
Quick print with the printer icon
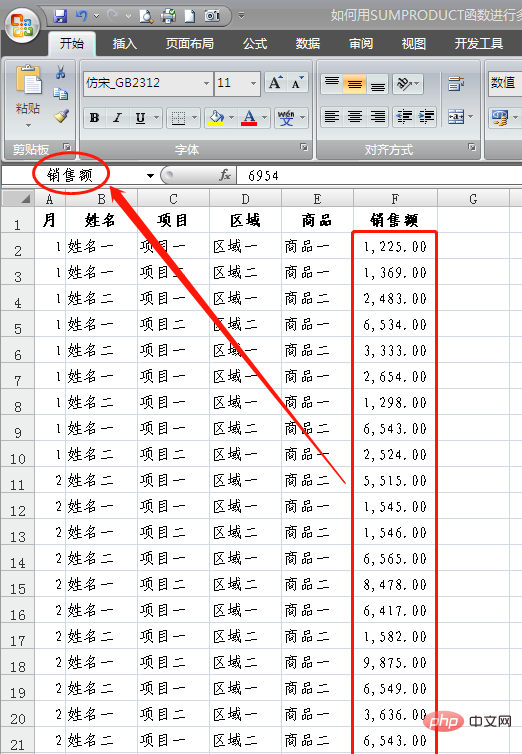(x=168, y=16)
